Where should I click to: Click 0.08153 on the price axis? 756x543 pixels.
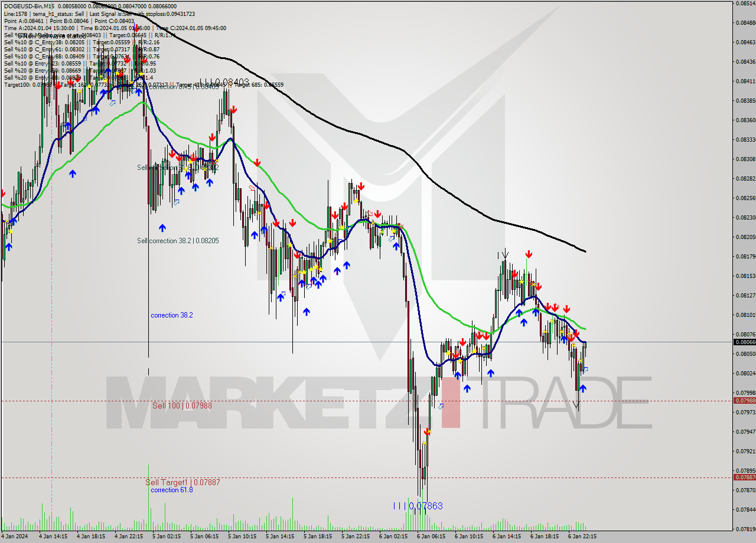coord(745,276)
